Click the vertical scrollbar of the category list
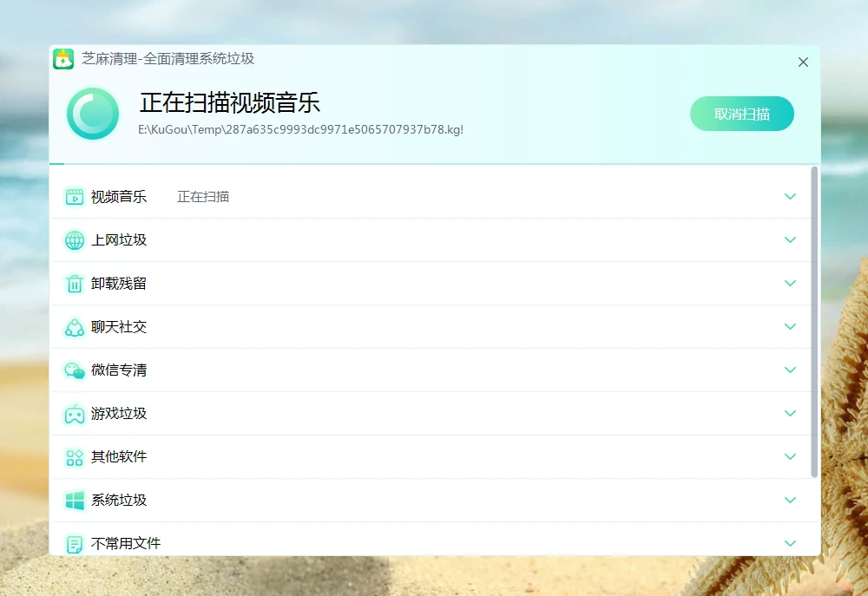 [x=814, y=321]
